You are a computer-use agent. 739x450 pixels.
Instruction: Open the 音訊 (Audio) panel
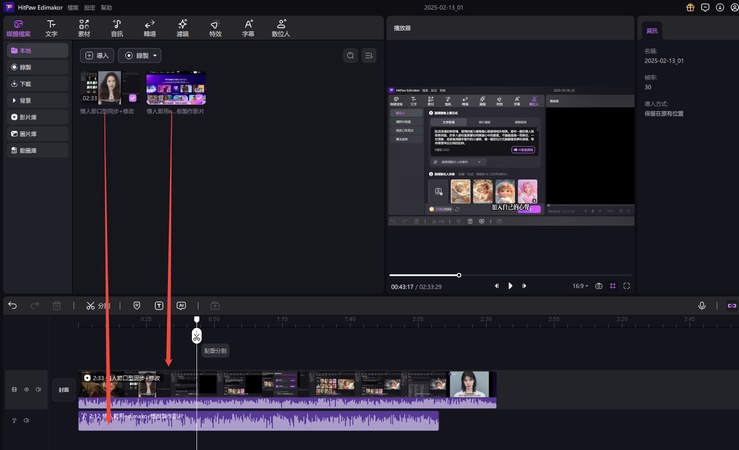pos(117,27)
